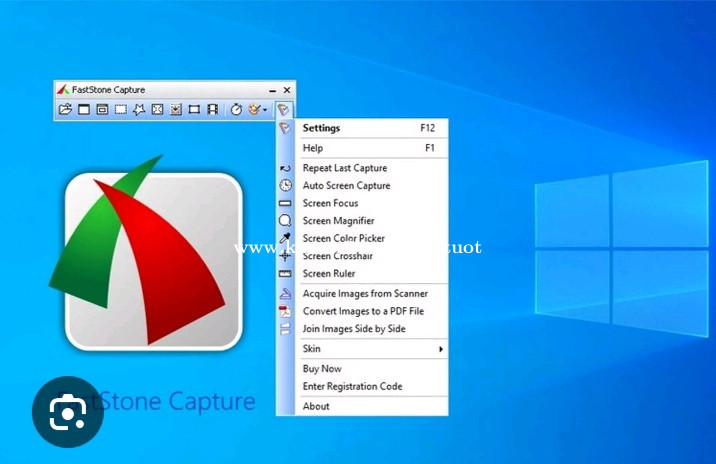The image size is (716, 464).
Task: Launch the Screen Magnifier
Action: 363,221
